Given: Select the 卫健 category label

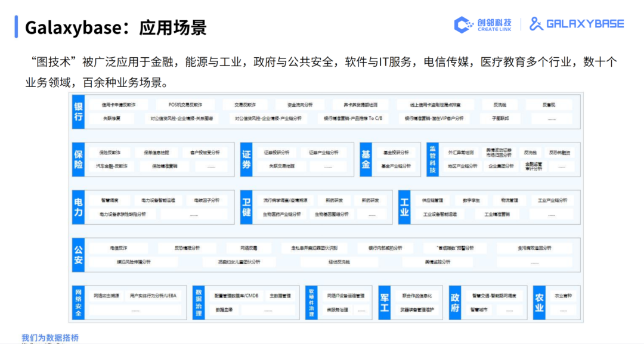Looking at the screenshot, I should [x=246, y=207].
